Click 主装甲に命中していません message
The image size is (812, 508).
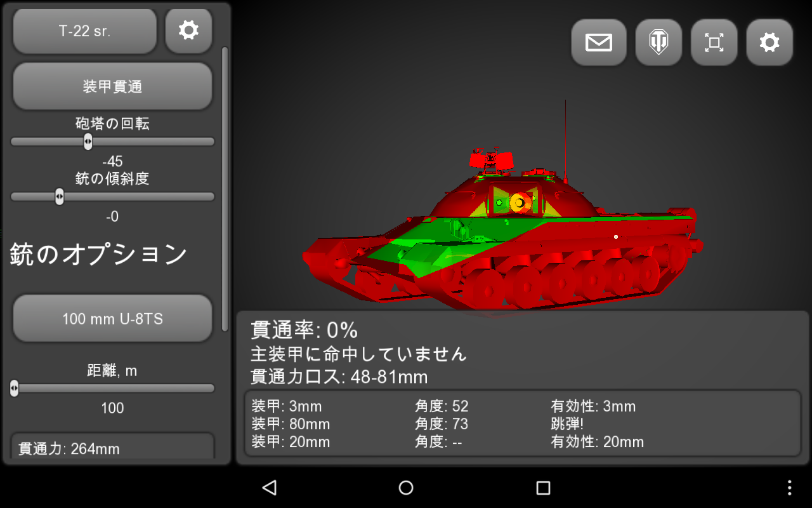pyautogui.click(x=359, y=354)
